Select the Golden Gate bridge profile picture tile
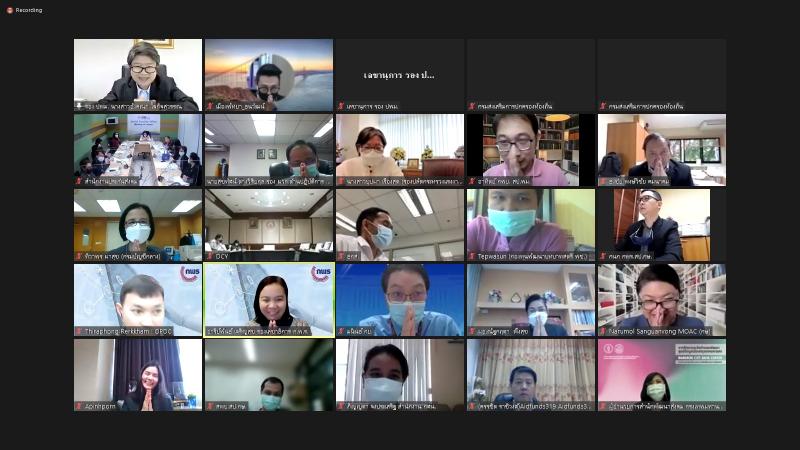This screenshot has height=450, width=800. [269, 75]
